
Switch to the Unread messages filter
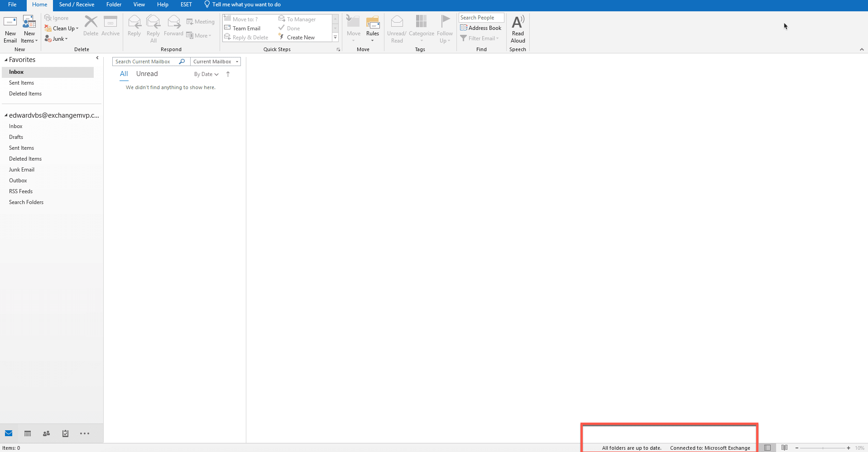click(147, 74)
